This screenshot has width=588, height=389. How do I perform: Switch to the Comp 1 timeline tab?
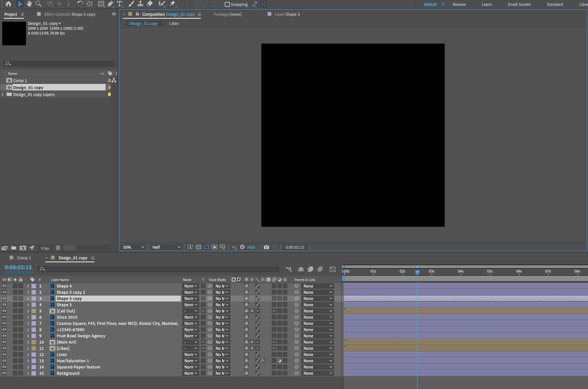point(24,258)
